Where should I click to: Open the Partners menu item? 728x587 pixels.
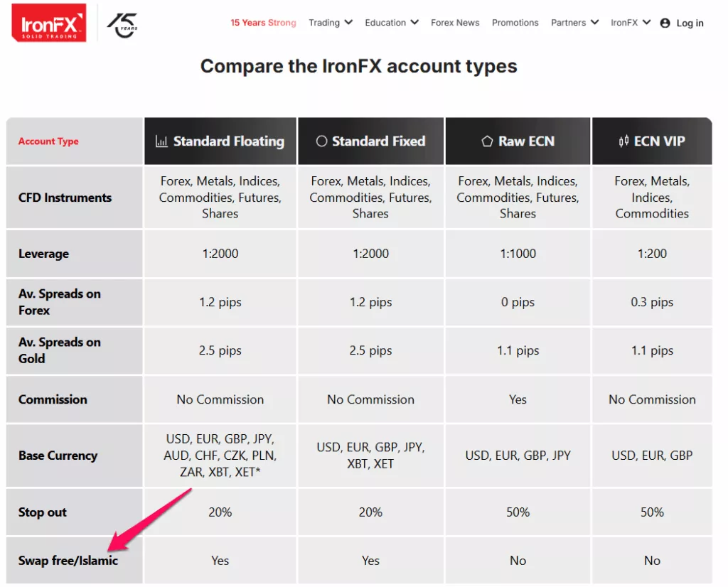click(x=568, y=23)
